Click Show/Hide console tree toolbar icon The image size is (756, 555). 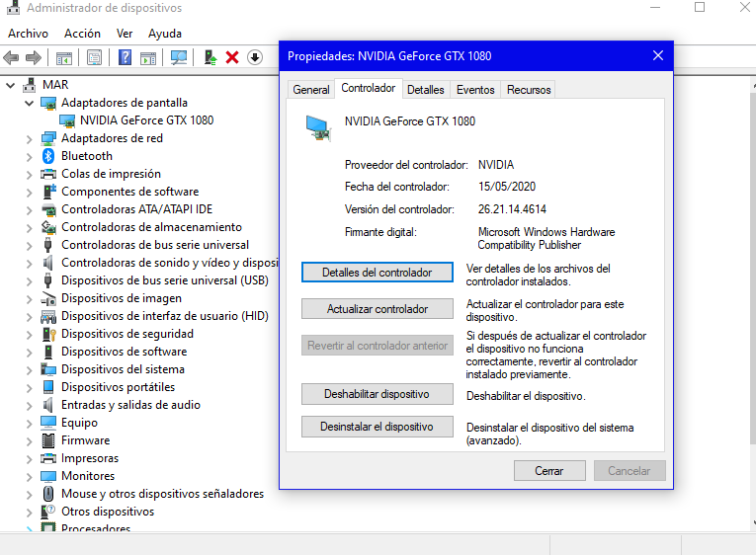63,58
